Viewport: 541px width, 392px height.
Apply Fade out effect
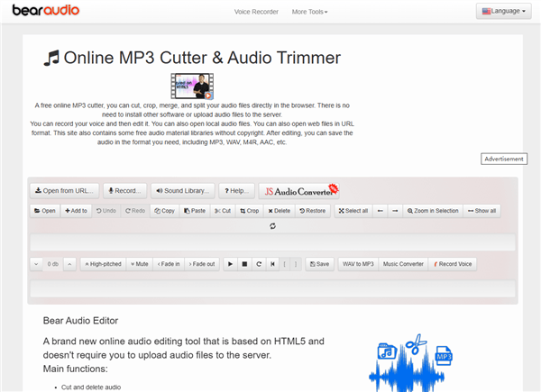[202, 264]
